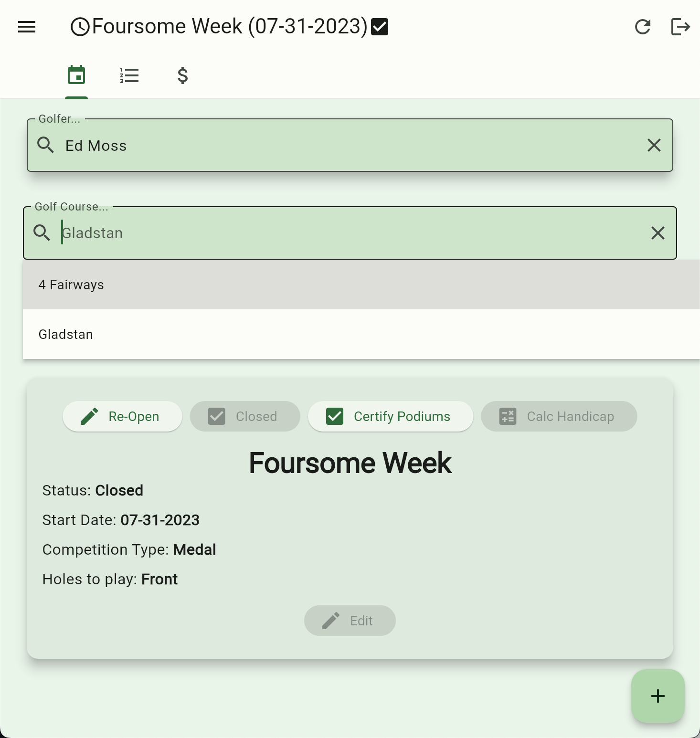Focus the Golf Course input field
700x738 pixels.
[x=334, y=233]
